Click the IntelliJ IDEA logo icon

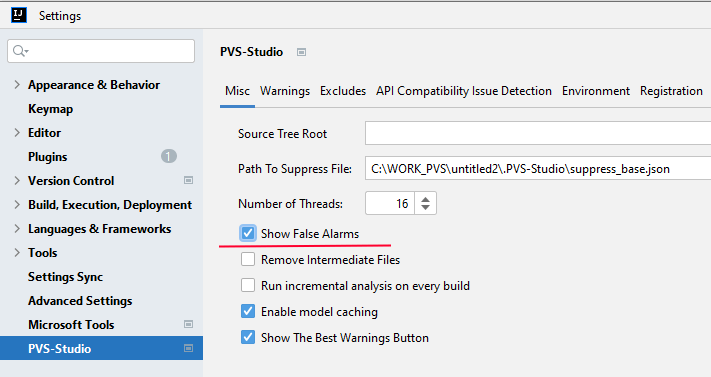click(x=19, y=15)
